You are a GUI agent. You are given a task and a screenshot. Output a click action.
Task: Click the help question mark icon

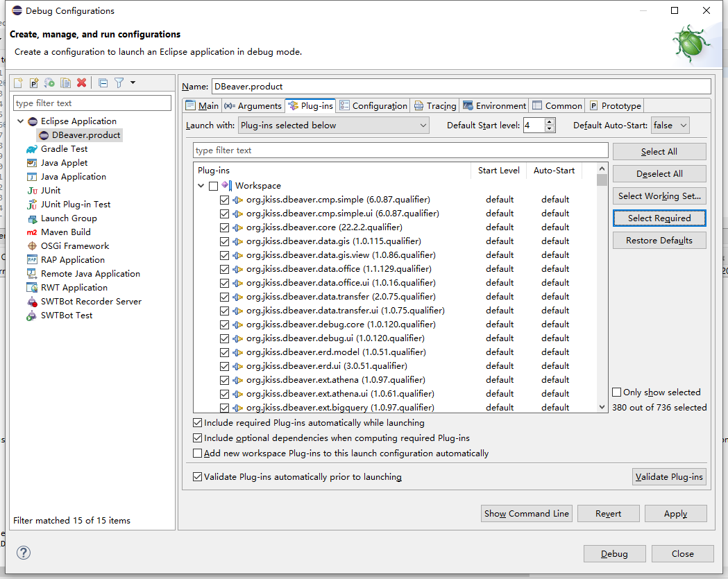[x=24, y=553]
